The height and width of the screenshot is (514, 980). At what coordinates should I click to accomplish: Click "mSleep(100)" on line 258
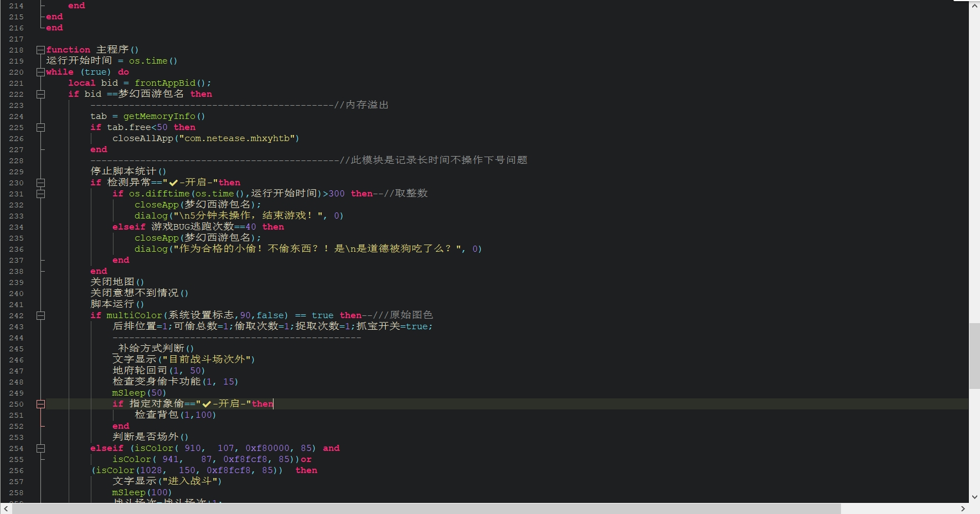click(x=142, y=492)
